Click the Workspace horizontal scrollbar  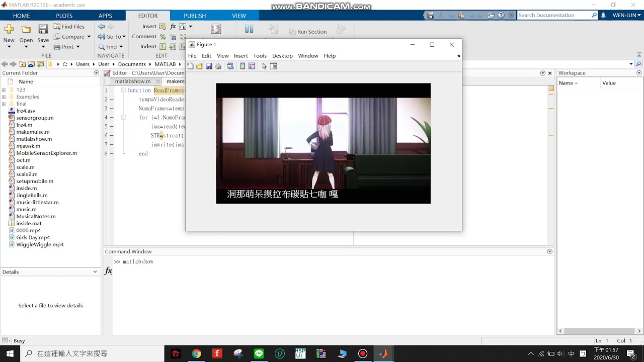(599, 331)
